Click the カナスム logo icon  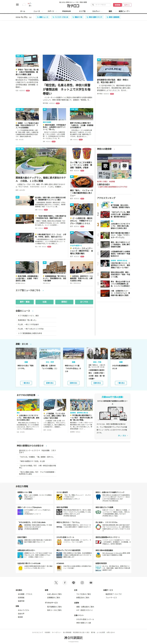click(59, 526)
